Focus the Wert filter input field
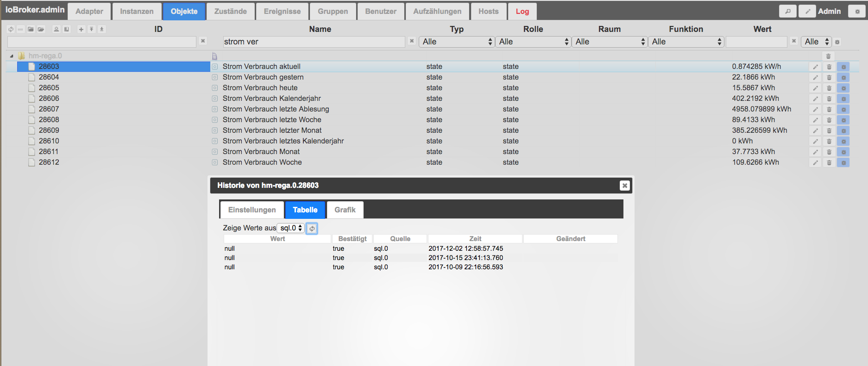The height and width of the screenshot is (366, 868). (x=756, y=42)
